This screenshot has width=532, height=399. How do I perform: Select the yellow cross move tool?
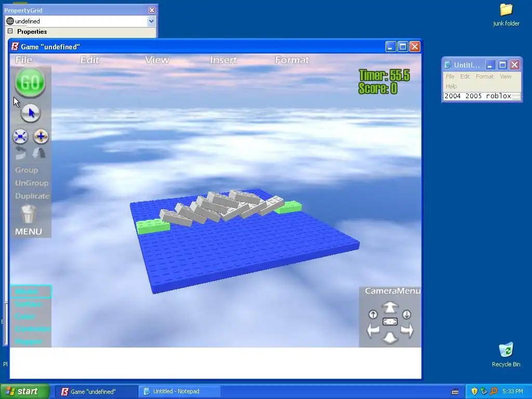point(41,137)
